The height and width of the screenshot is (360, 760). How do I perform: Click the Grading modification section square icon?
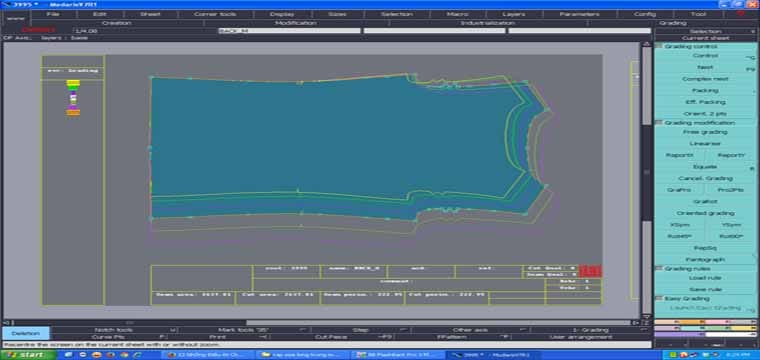(659, 123)
